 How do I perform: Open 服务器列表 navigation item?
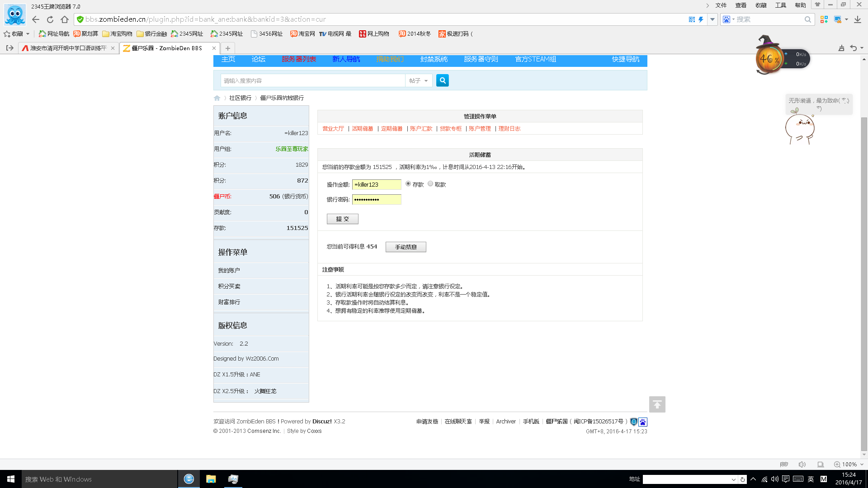pyautogui.click(x=299, y=59)
